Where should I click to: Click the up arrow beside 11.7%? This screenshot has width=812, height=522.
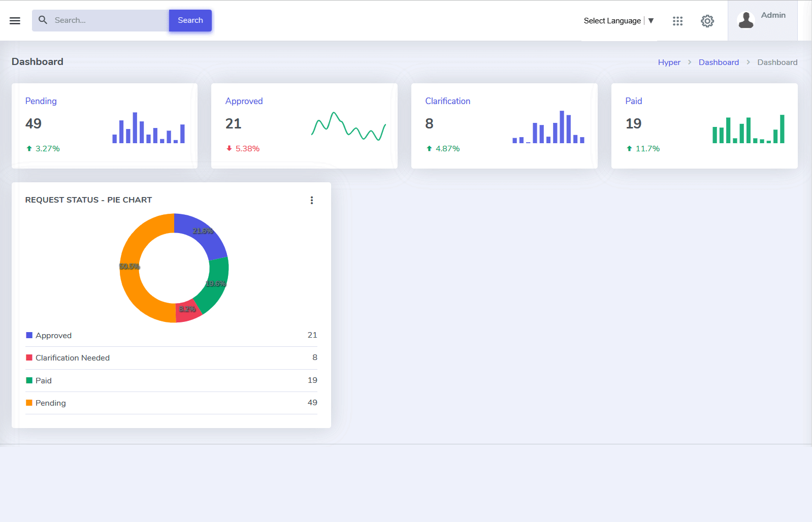[x=629, y=149]
